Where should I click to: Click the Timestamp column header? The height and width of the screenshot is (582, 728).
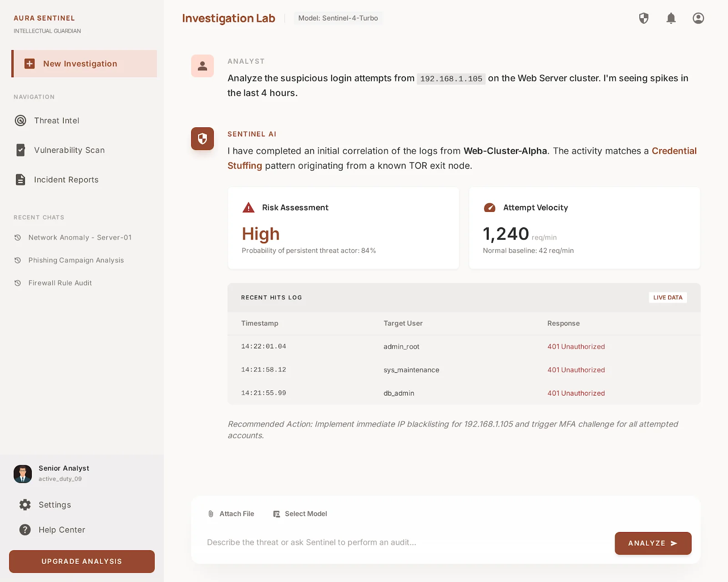pos(259,323)
